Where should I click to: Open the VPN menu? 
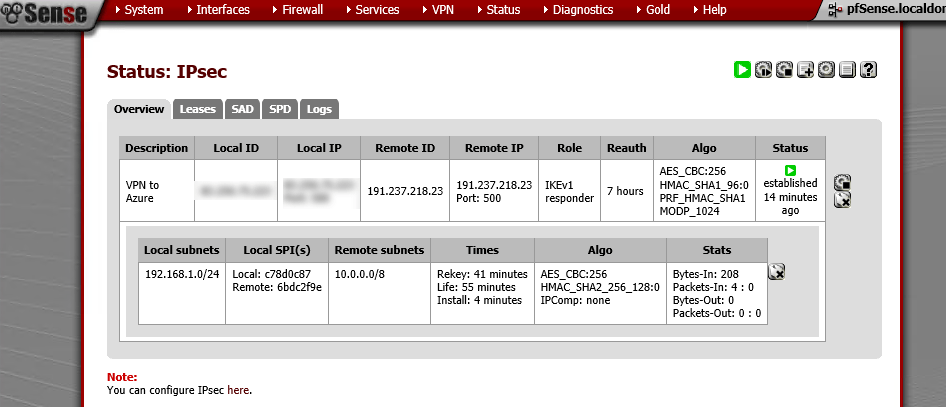(x=439, y=10)
